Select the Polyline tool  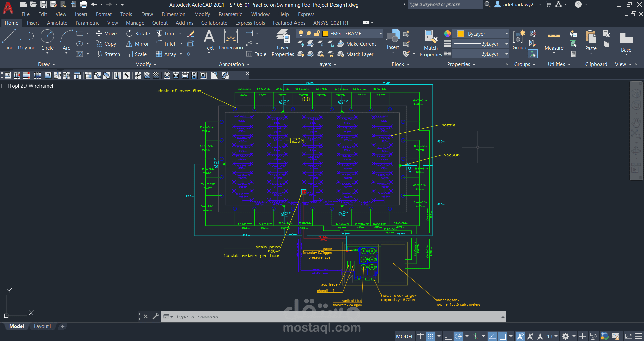pyautogui.click(x=26, y=40)
